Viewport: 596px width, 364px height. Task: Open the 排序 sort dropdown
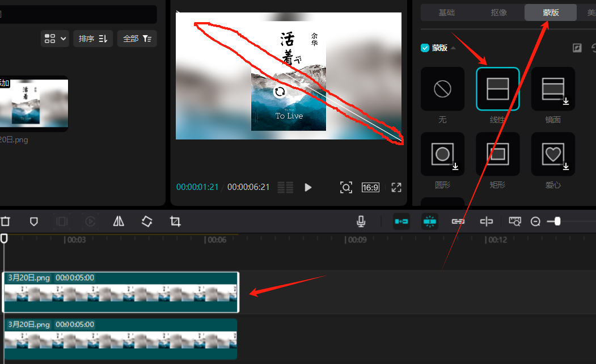93,39
